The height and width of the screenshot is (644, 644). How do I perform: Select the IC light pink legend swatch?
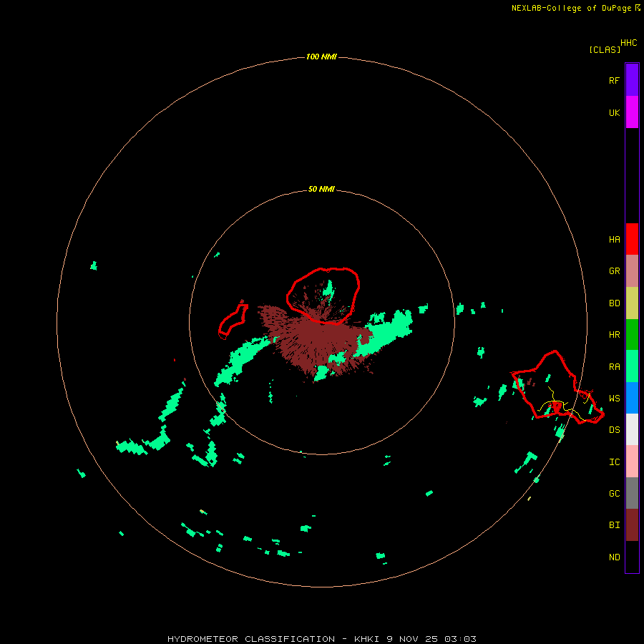click(632, 462)
